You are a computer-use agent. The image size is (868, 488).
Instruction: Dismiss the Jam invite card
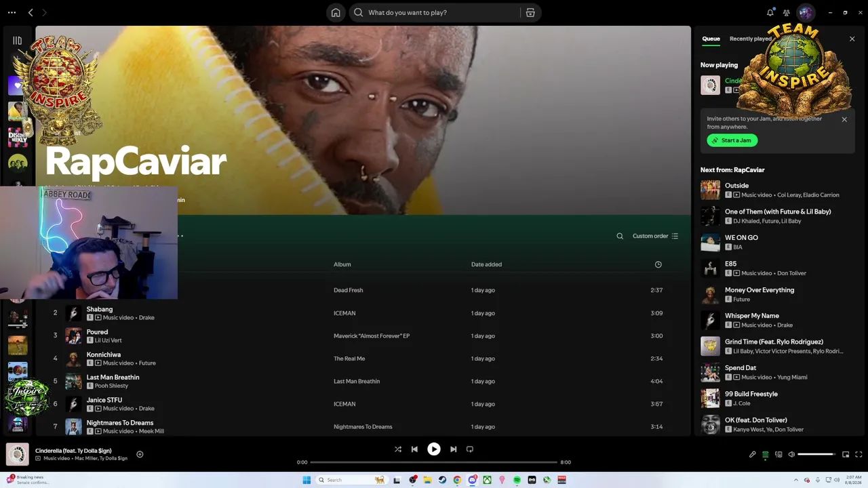point(844,119)
